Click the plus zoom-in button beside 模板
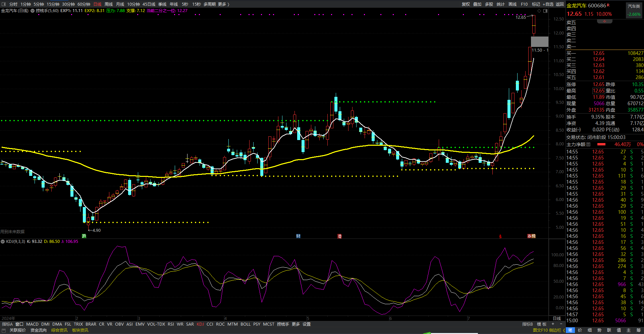This screenshot has width=644, height=334. pos(553,324)
